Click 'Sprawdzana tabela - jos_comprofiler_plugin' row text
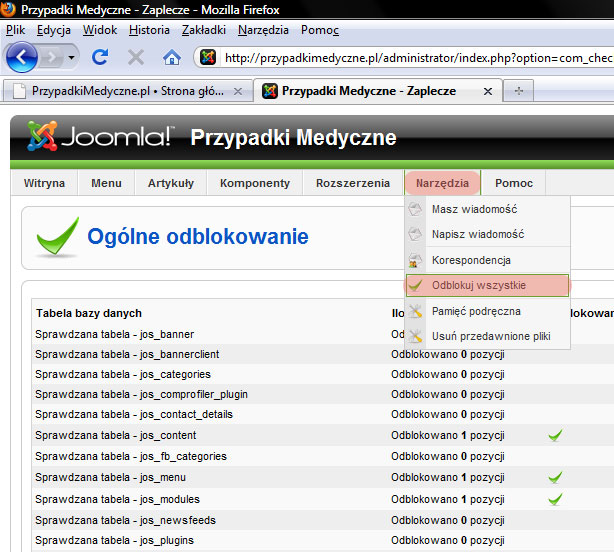614x552 pixels. (141, 395)
